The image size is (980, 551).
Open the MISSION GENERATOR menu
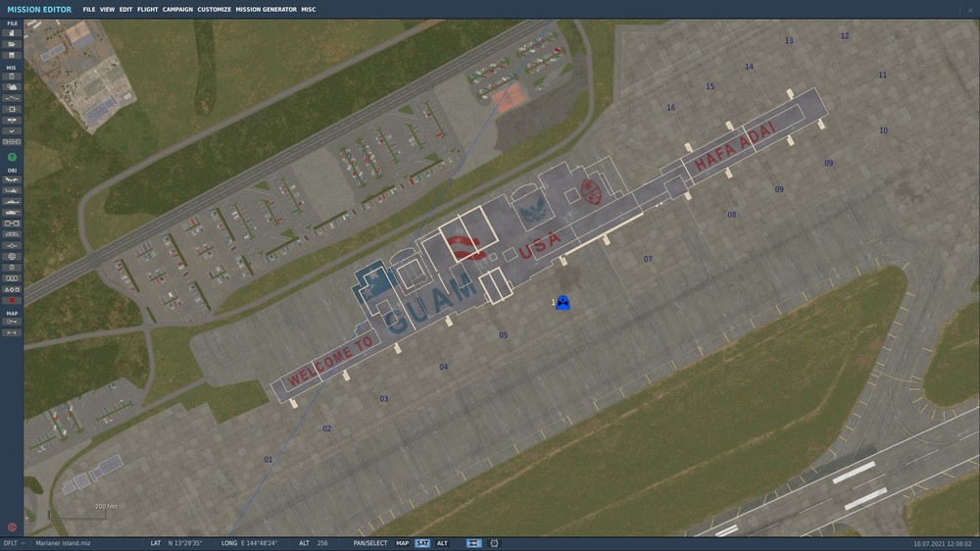point(267,10)
